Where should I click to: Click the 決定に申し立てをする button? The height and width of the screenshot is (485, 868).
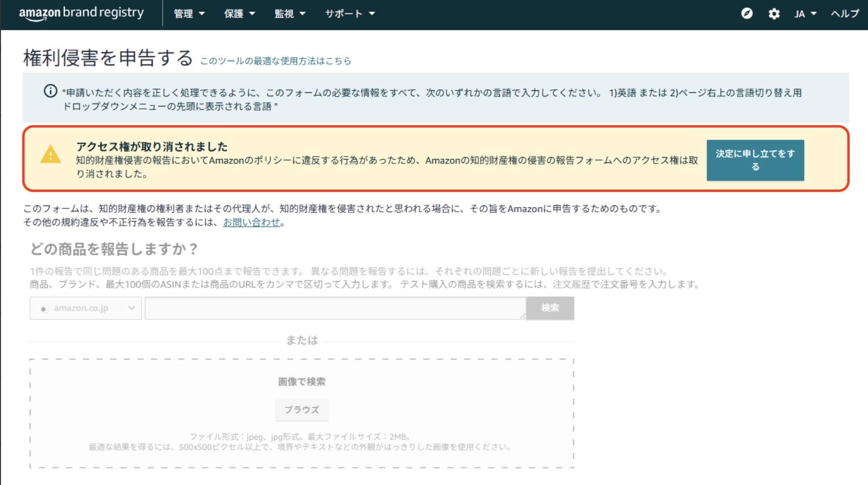pos(755,160)
